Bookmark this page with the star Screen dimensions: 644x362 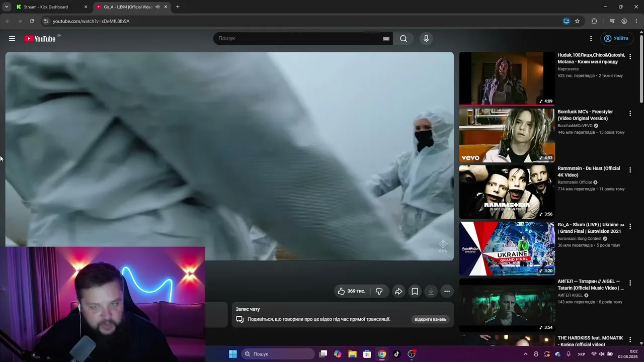point(577,21)
